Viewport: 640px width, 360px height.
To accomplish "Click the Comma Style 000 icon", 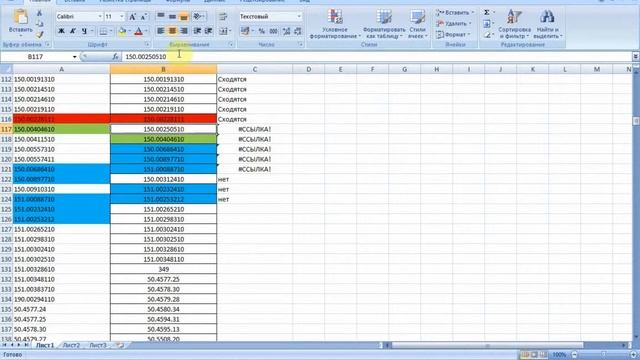I will pyautogui.click(x=273, y=31).
